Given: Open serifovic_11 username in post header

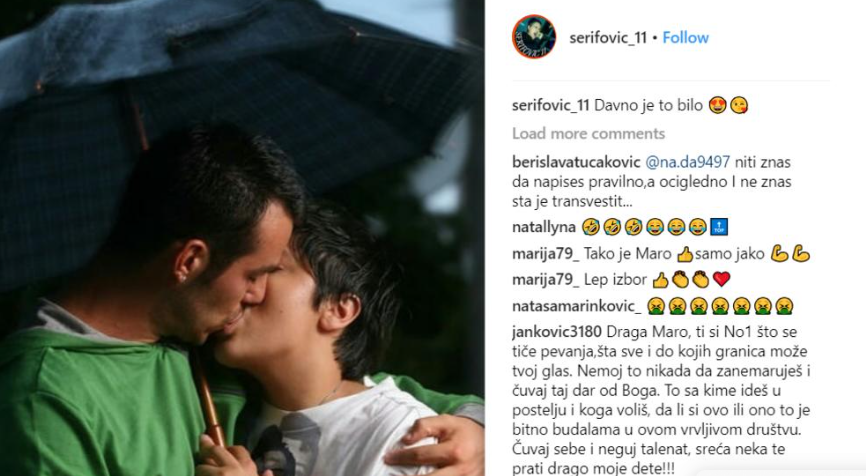Looking at the screenshot, I should click(x=608, y=38).
